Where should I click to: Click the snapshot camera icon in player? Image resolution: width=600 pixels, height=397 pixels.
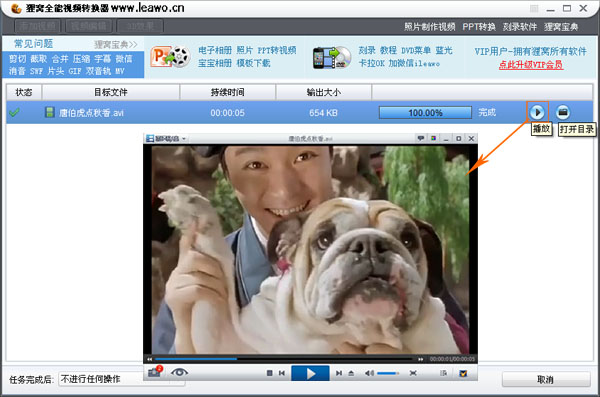tap(155, 372)
